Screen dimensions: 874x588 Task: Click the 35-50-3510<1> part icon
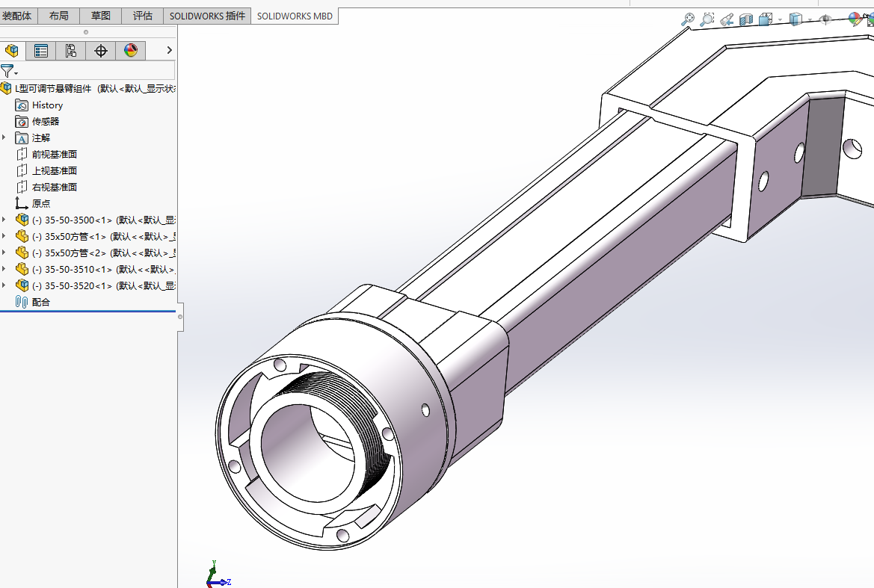[22, 269]
